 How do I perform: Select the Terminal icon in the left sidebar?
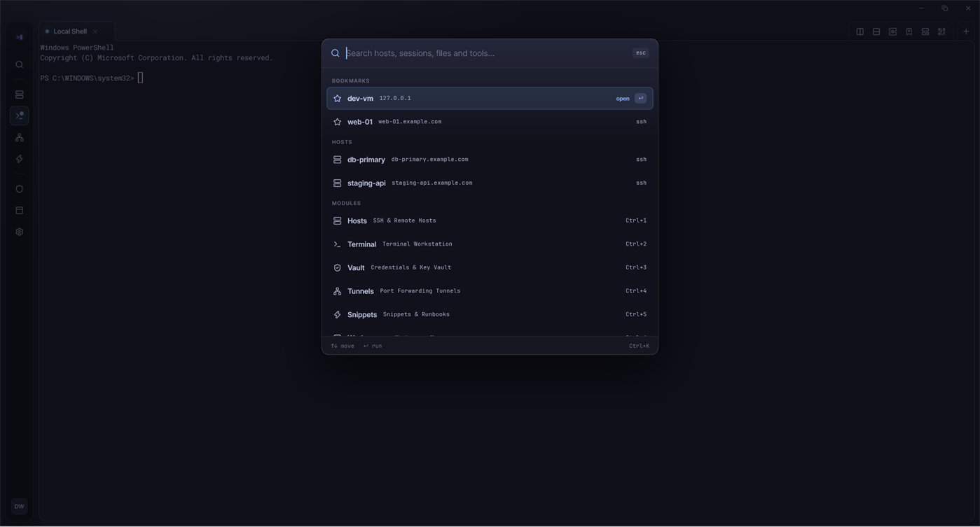click(20, 115)
